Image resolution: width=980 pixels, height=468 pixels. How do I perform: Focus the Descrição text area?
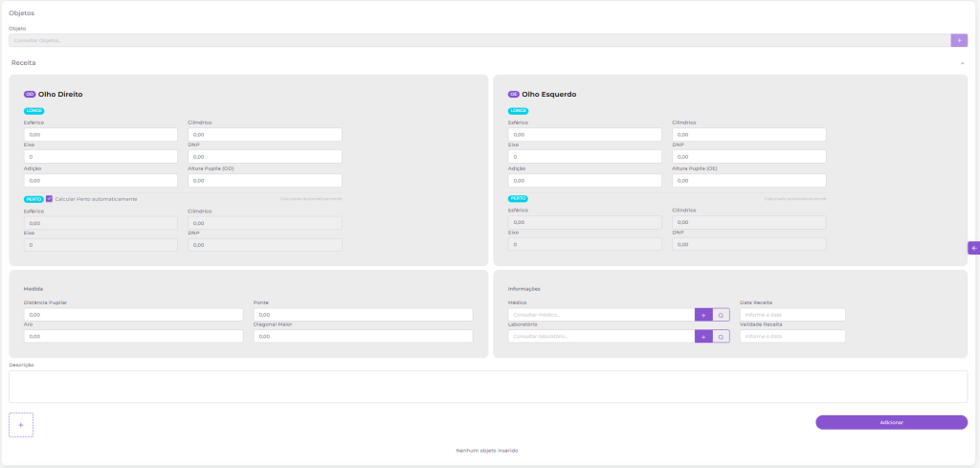coord(488,387)
